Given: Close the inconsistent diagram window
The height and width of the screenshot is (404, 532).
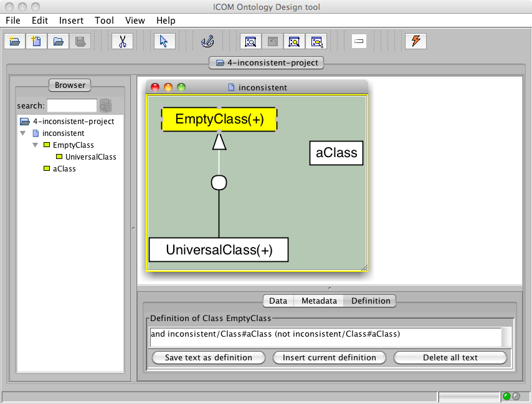Looking at the screenshot, I should 155,87.
